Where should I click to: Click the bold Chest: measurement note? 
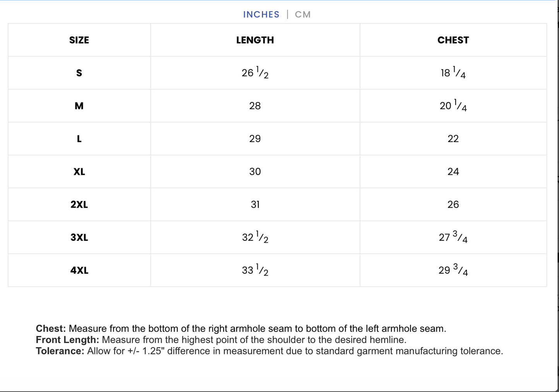[x=51, y=329]
